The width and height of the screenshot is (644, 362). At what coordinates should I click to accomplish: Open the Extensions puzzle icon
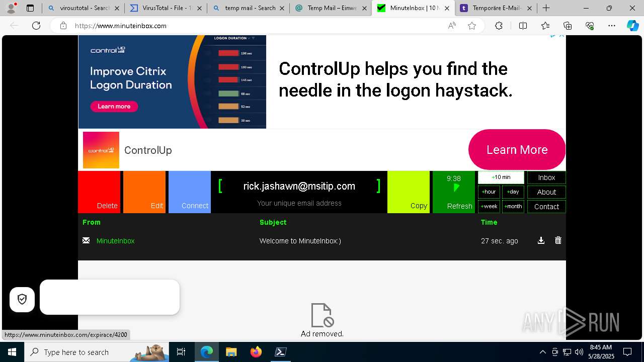coord(499,26)
